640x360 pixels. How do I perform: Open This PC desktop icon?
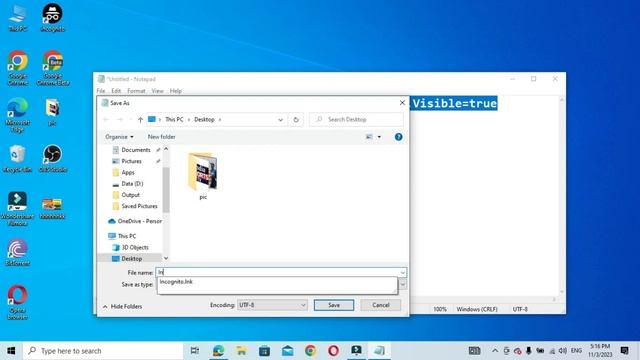(18, 18)
